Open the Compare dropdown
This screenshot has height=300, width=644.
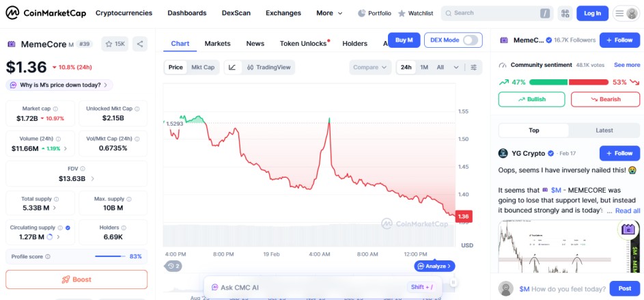click(370, 67)
